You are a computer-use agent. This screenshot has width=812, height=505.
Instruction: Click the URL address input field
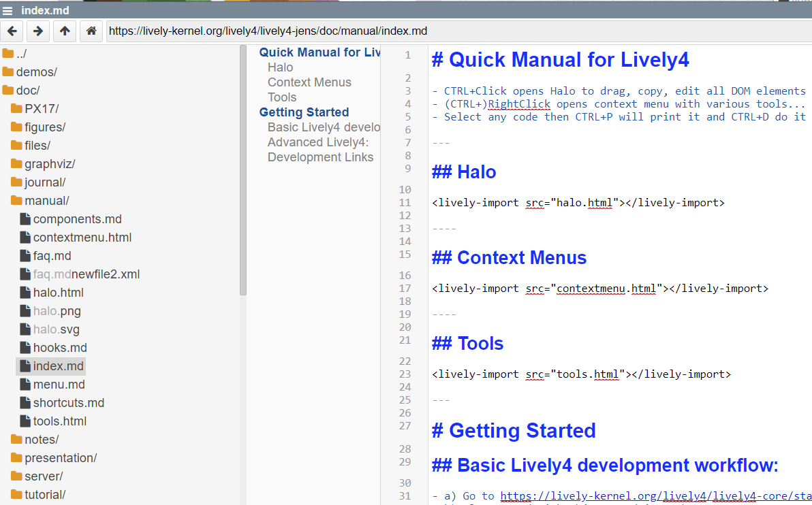click(x=456, y=31)
